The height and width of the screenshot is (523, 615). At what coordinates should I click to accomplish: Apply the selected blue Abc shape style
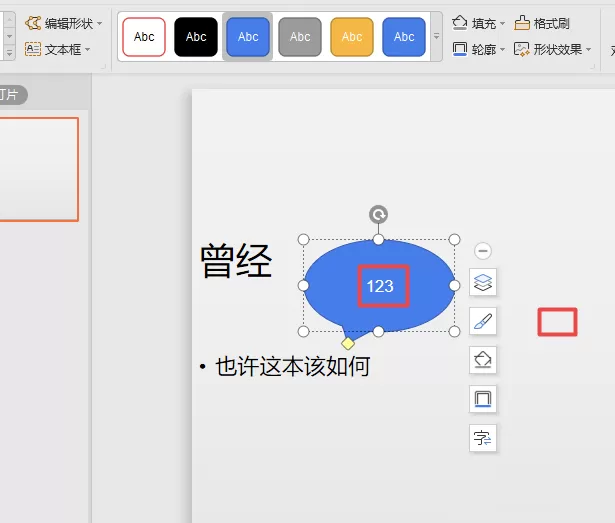248,37
